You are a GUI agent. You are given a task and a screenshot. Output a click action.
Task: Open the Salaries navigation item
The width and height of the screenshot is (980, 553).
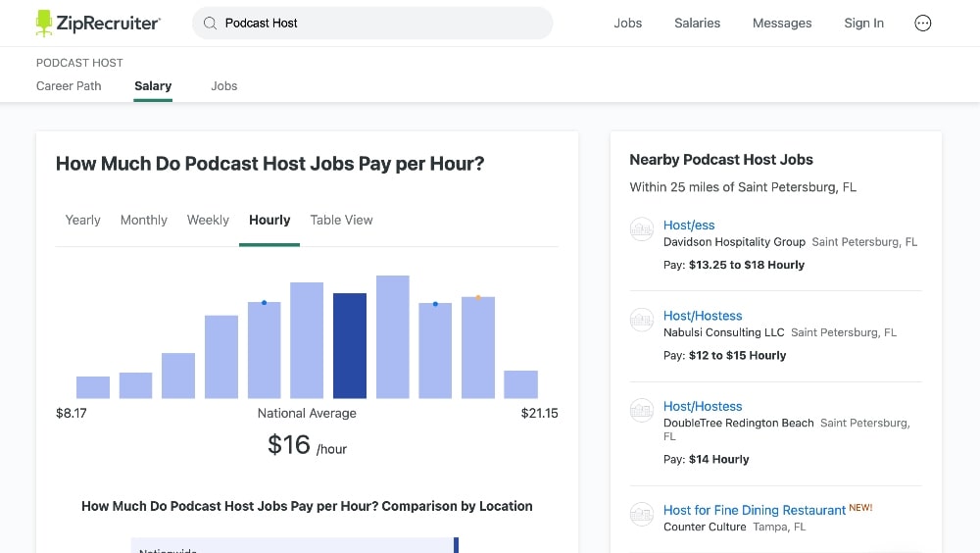coord(697,24)
